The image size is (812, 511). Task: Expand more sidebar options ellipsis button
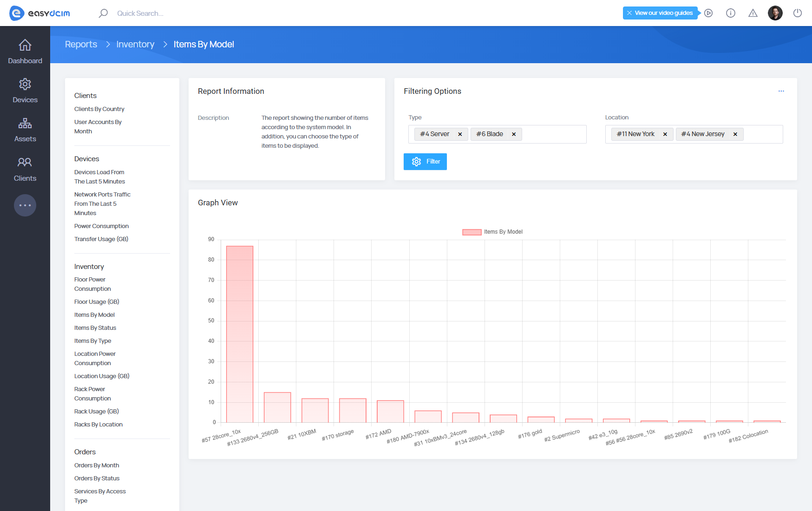tap(25, 205)
